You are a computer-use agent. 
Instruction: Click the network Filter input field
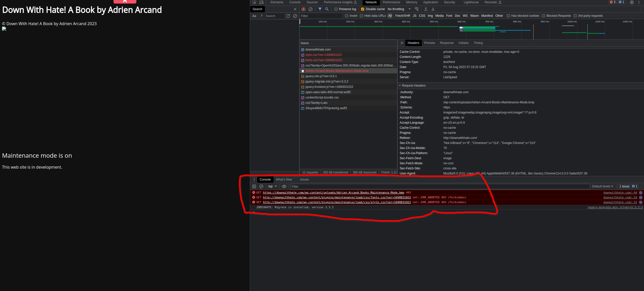click(x=321, y=16)
